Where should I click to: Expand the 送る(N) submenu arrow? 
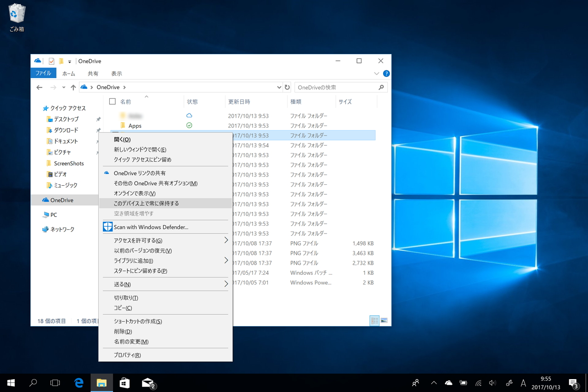[x=225, y=284]
